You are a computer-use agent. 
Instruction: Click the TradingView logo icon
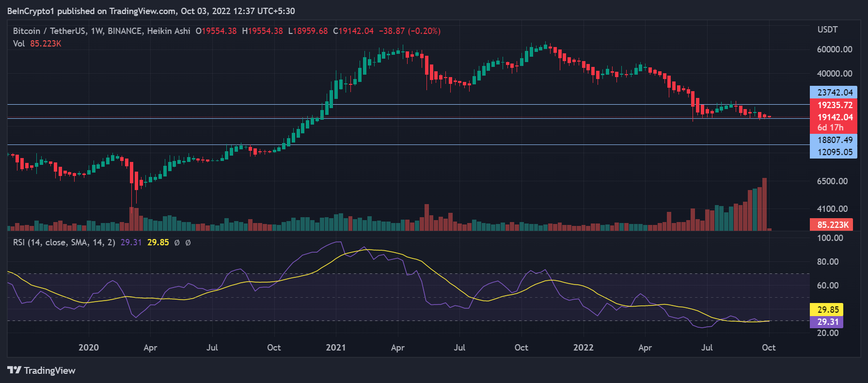click(x=14, y=370)
